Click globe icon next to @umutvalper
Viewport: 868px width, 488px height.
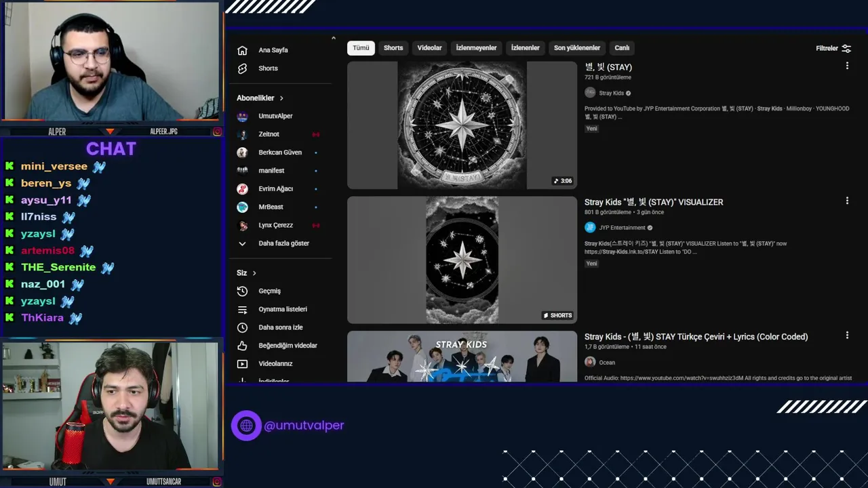coord(246,426)
